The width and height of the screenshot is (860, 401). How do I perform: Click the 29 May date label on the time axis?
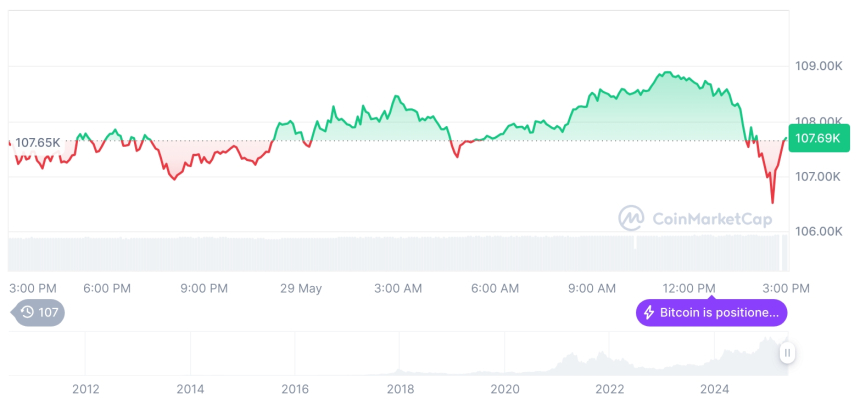(301, 288)
